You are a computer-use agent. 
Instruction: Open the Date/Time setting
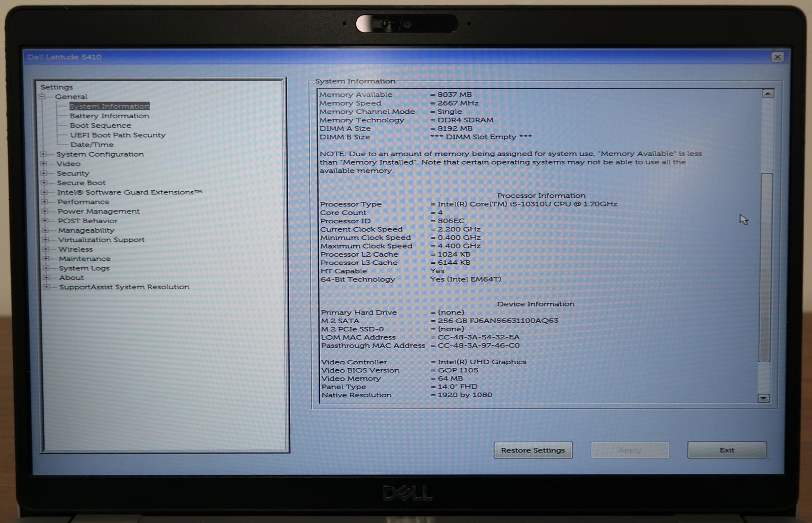click(92, 145)
